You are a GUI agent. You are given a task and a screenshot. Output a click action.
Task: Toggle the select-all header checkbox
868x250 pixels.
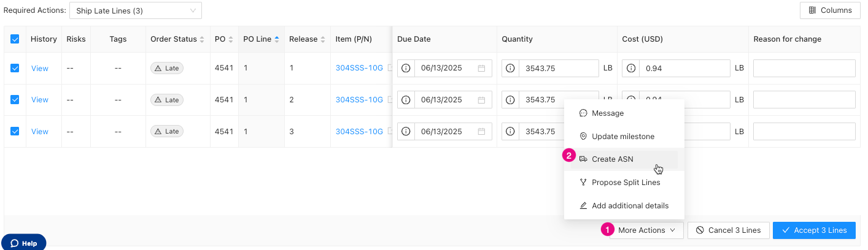(15, 39)
